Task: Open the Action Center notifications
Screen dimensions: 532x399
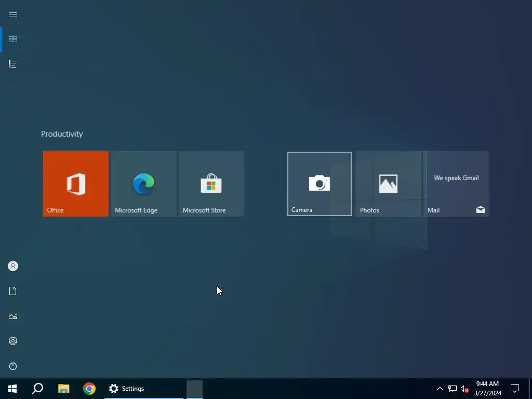Action: 515,389
